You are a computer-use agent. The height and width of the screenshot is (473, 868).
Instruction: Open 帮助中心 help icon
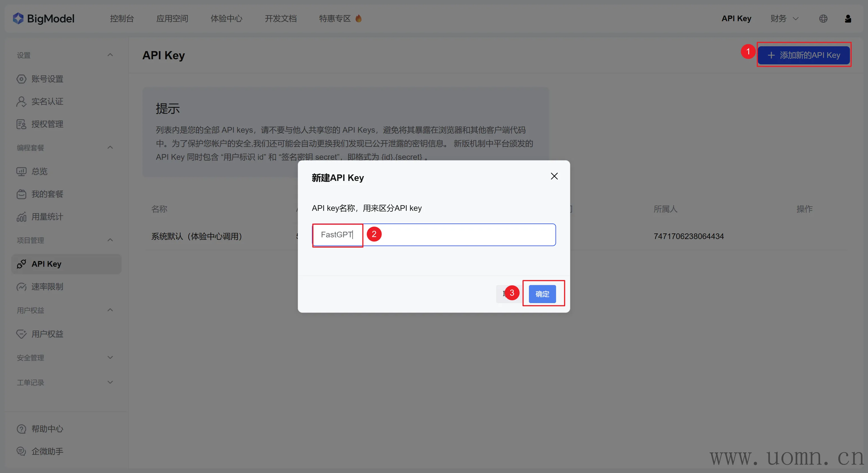pyautogui.click(x=21, y=429)
